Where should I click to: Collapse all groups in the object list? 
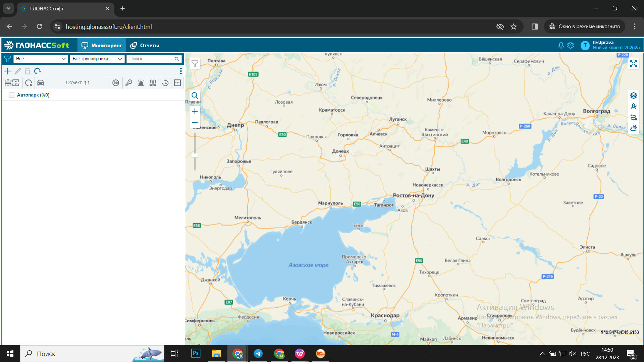tap(8, 83)
